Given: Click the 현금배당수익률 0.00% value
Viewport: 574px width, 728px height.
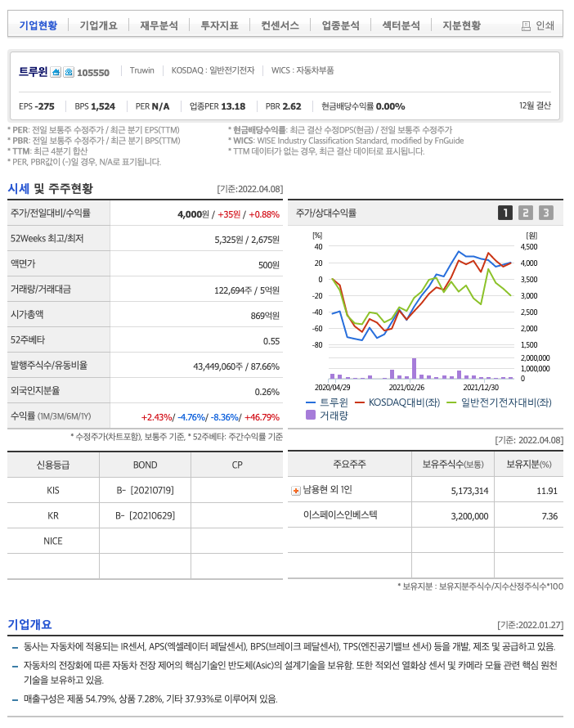Looking at the screenshot, I should coord(363,106).
